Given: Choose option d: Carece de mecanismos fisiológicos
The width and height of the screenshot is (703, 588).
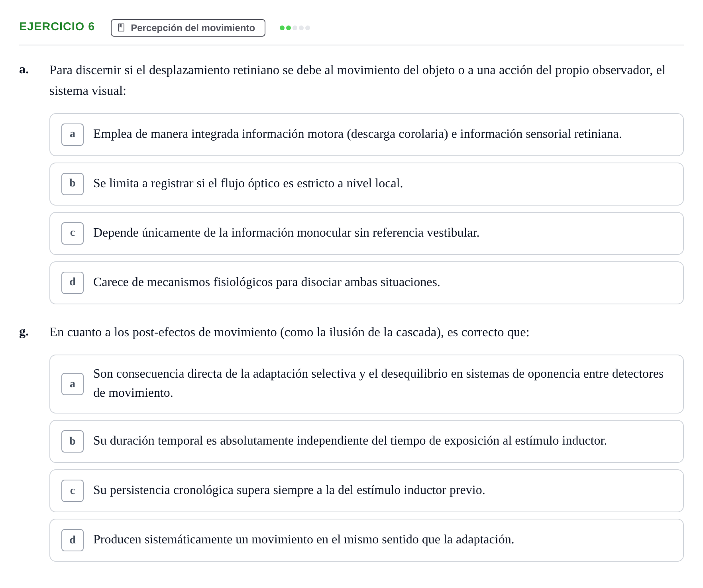Looking at the screenshot, I should coord(366,283).
